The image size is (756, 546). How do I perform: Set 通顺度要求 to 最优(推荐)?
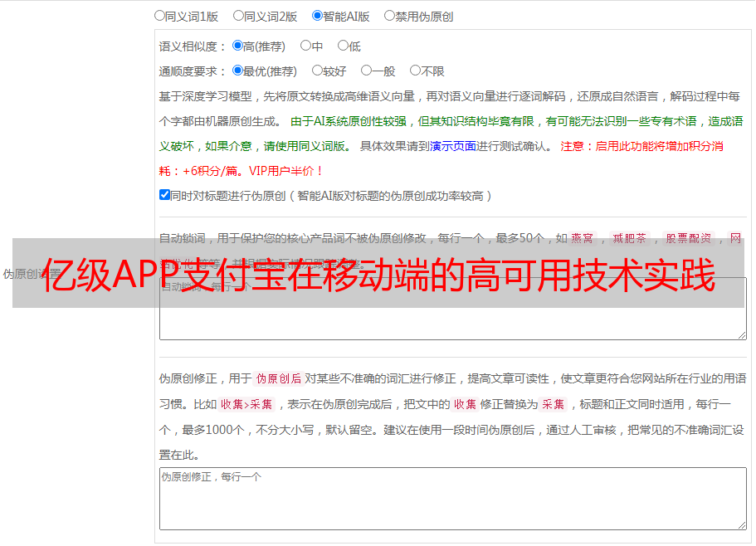click(237, 71)
